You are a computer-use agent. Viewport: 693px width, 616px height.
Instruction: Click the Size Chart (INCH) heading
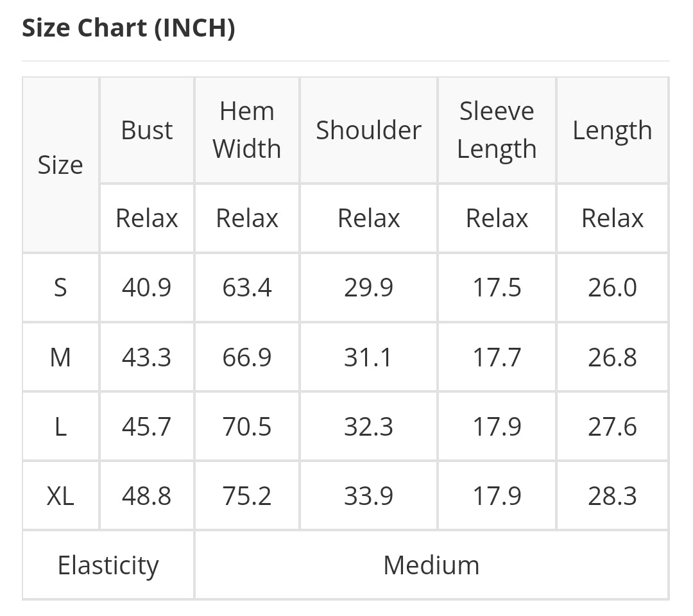pos(128,28)
